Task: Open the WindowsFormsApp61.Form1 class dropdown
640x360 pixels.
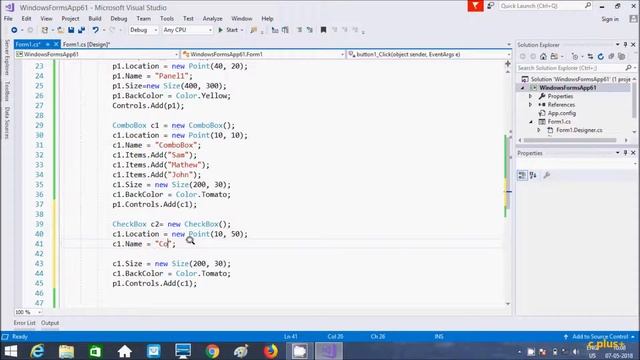Action: (x=263, y=54)
